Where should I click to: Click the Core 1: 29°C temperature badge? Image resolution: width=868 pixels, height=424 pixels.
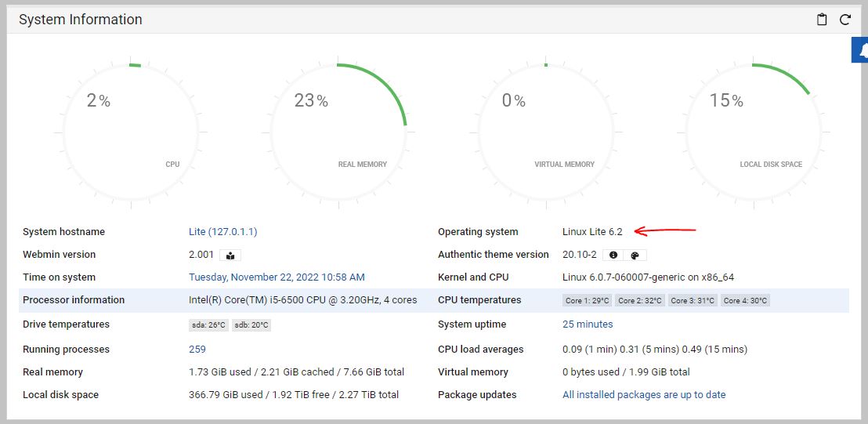point(587,301)
